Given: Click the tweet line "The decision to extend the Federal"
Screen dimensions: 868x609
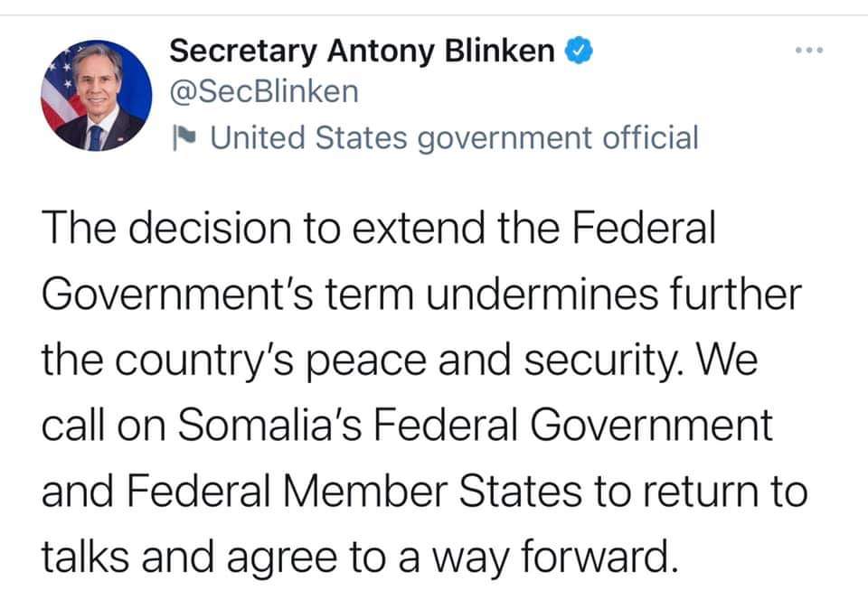Looking at the screenshot, I should 378,229.
